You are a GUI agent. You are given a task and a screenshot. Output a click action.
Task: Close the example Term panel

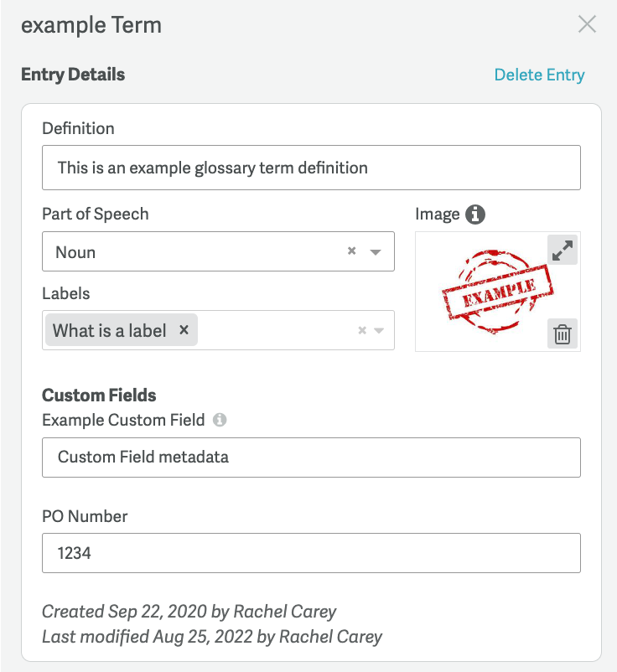587,24
